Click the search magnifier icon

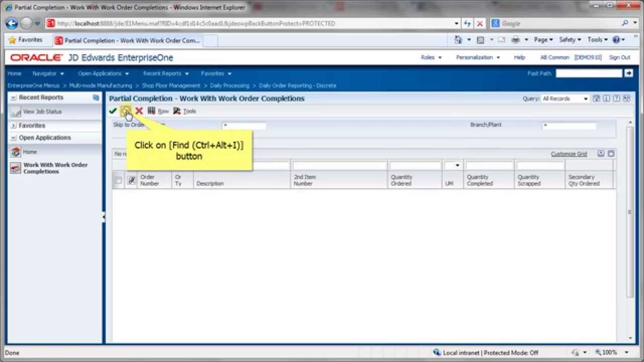(x=625, y=23)
